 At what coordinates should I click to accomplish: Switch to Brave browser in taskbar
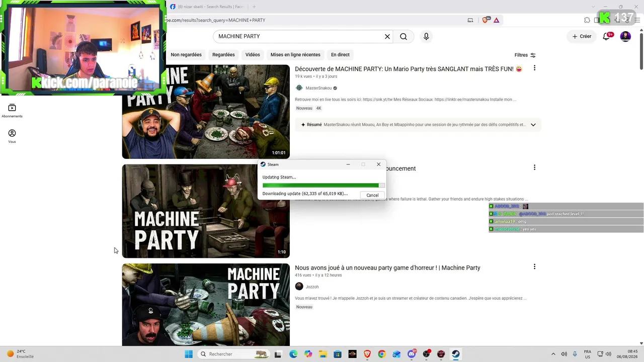point(367,354)
